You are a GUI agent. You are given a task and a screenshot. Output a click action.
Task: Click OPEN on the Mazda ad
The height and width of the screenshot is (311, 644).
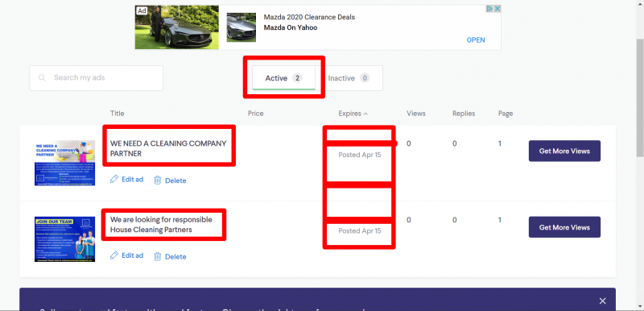[x=476, y=39]
